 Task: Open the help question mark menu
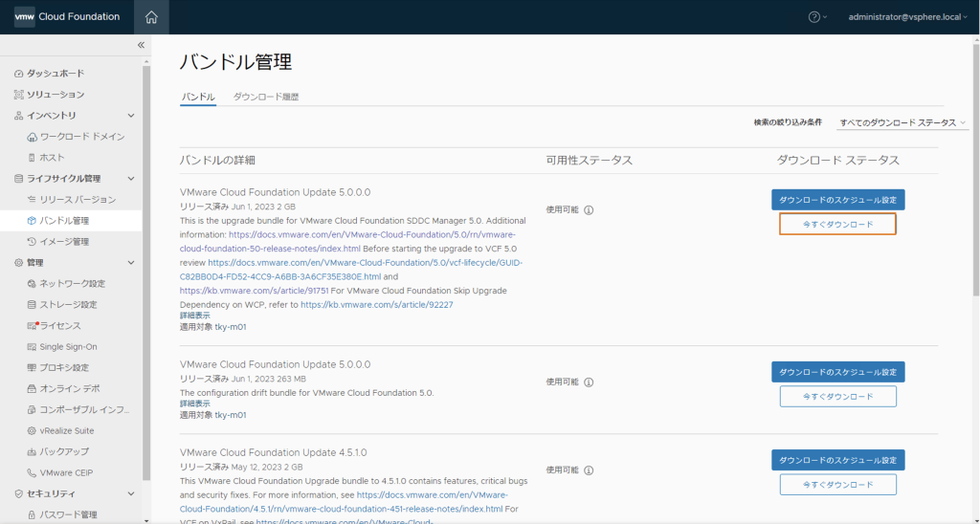point(815,17)
